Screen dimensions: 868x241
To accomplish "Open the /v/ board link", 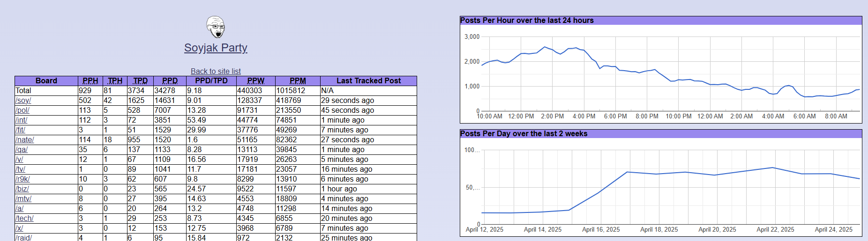I will click(x=19, y=159).
